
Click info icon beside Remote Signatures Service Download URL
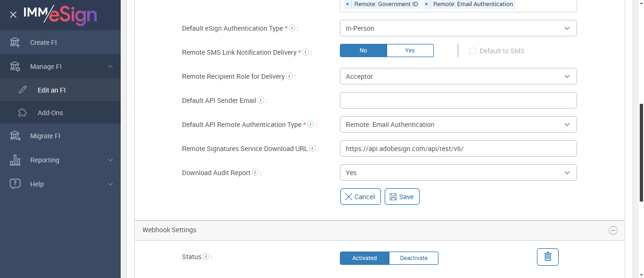point(312,149)
